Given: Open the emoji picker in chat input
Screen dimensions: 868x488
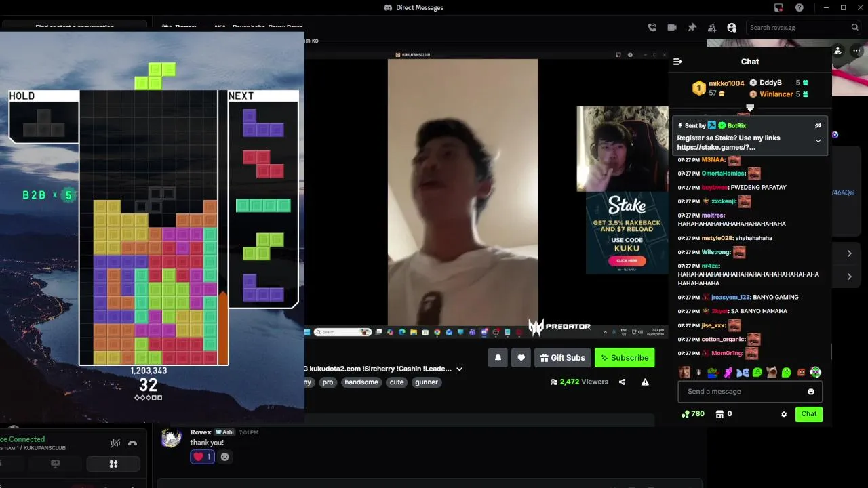Looking at the screenshot, I should tap(811, 392).
